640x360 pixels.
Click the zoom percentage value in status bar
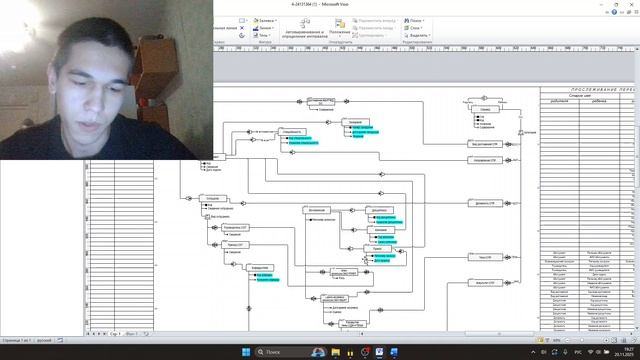point(556,340)
